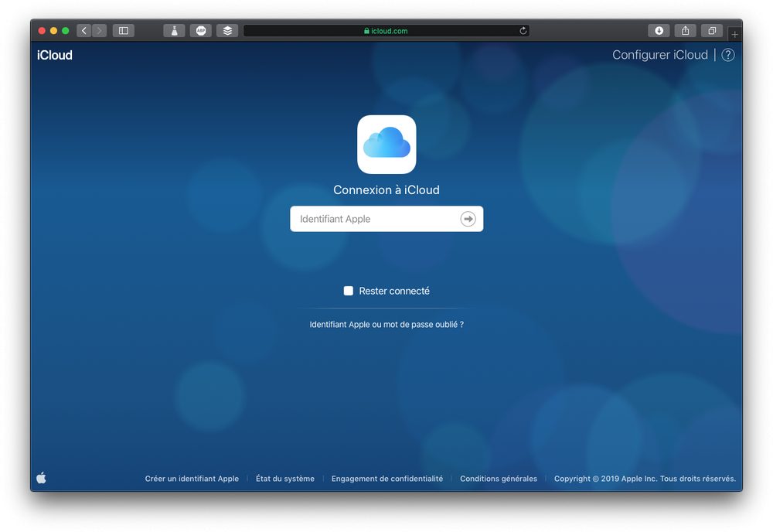The width and height of the screenshot is (773, 532).
Task: Open iCloud help question mark icon
Action: [728, 55]
